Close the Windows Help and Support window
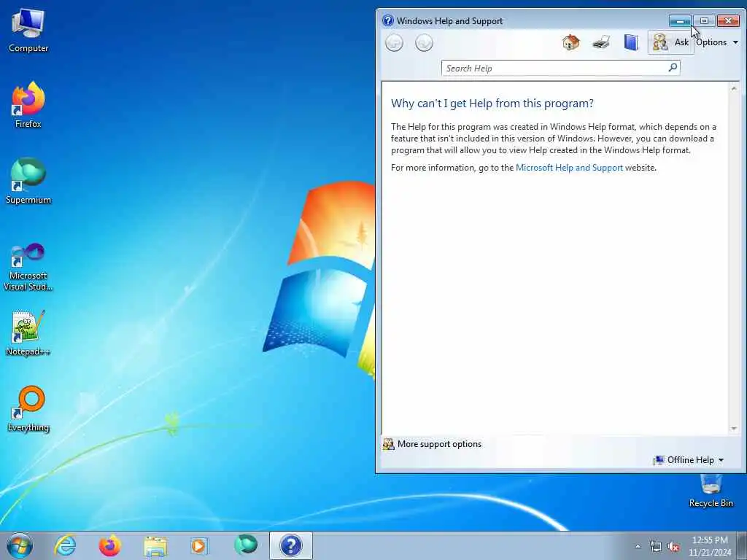Screen dimensions: 747x560 click(728, 21)
